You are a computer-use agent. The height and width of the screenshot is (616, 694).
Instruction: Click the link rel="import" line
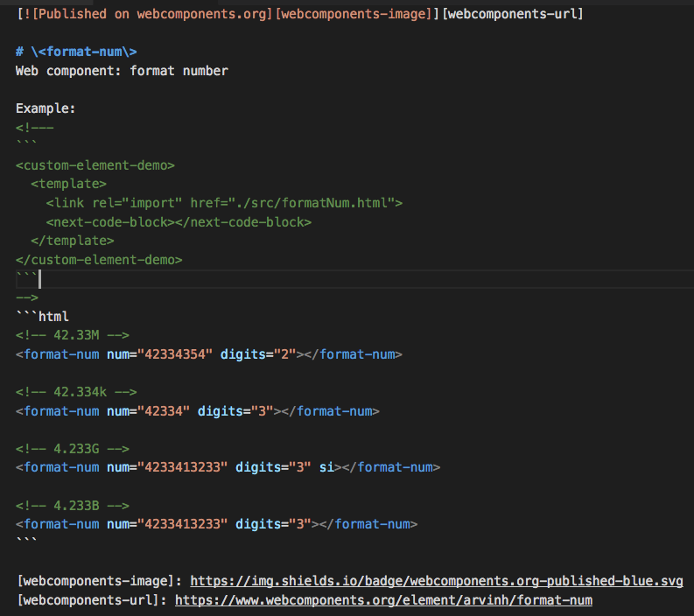224,203
